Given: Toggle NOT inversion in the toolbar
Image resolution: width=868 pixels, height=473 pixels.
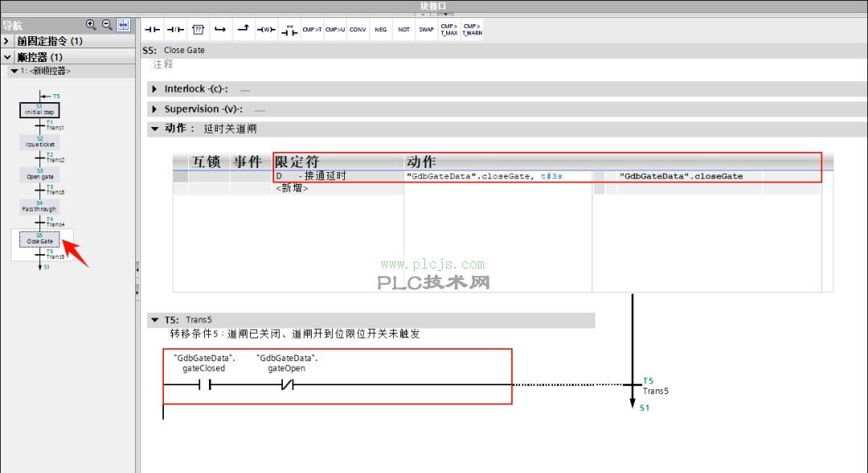Looking at the screenshot, I should coord(403,29).
